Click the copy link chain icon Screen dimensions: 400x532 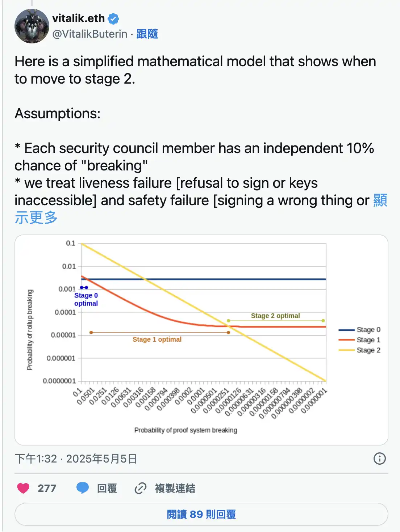(x=141, y=488)
